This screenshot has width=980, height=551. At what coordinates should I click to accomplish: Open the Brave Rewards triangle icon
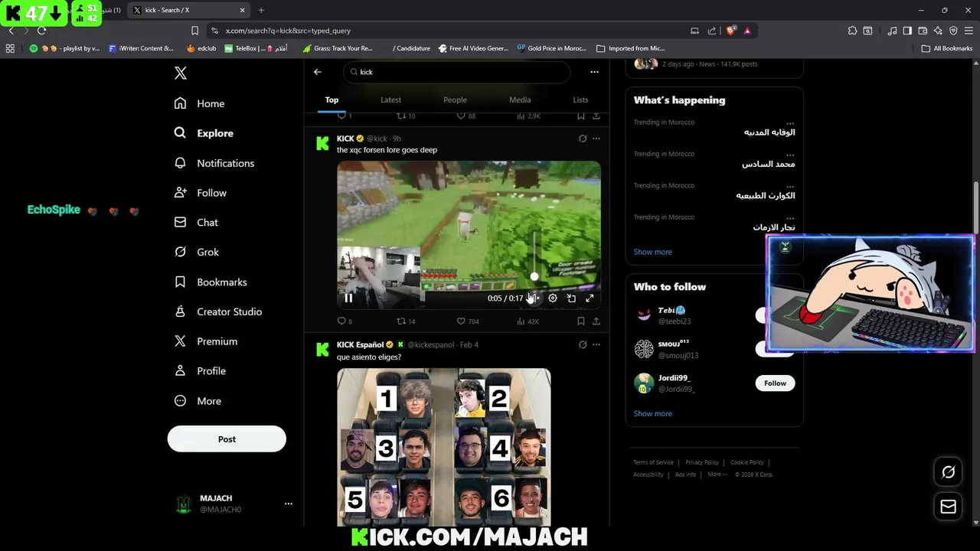747,31
